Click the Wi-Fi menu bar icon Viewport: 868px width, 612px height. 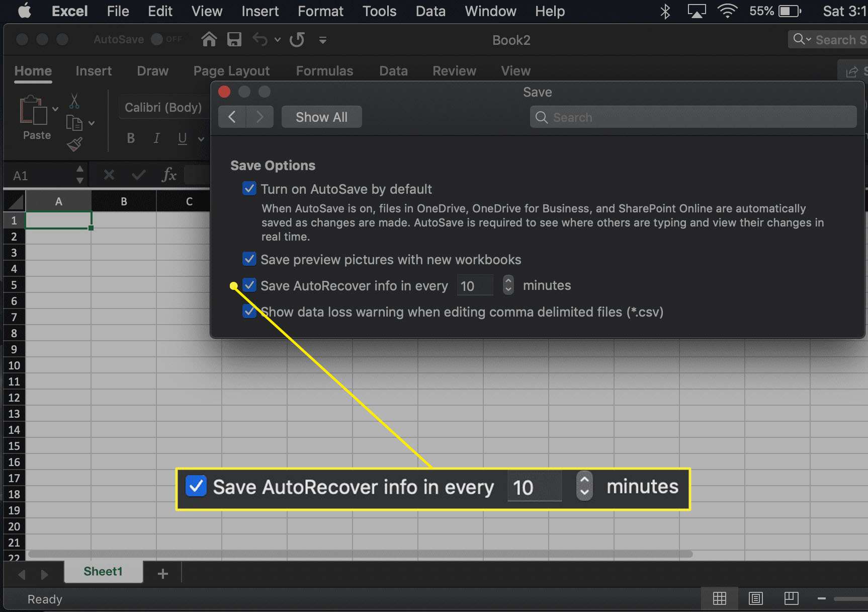click(727, 11)
